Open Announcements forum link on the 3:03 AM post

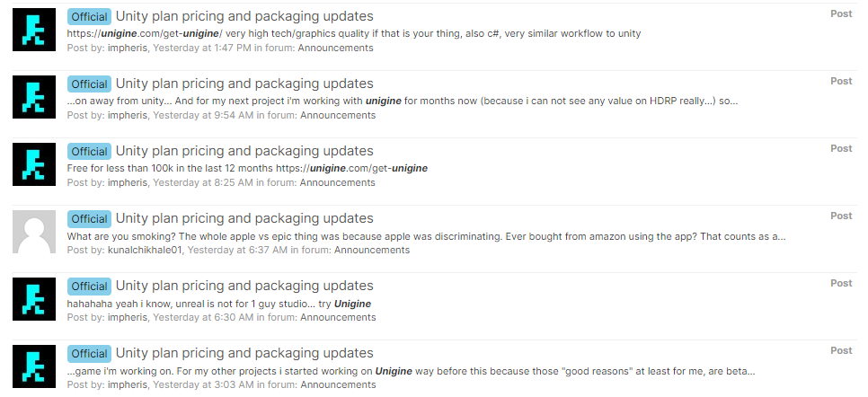point(338,384)
